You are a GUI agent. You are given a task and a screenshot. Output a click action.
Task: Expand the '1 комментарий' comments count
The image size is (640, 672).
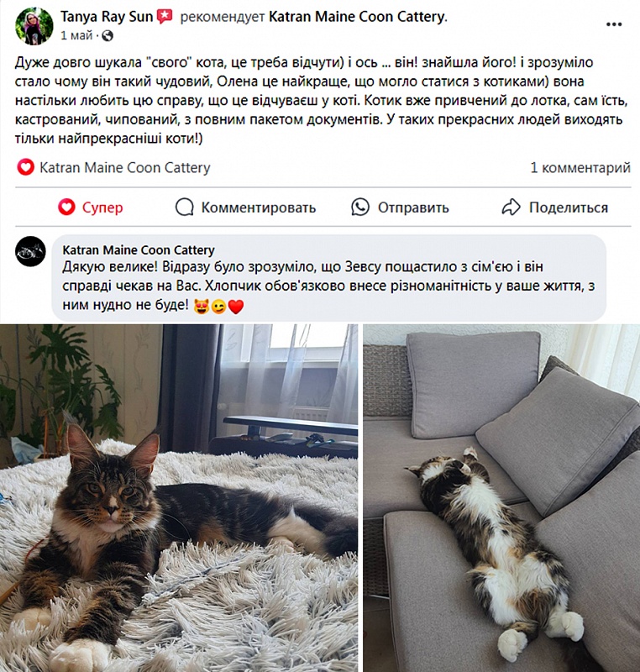click(580, 167)
